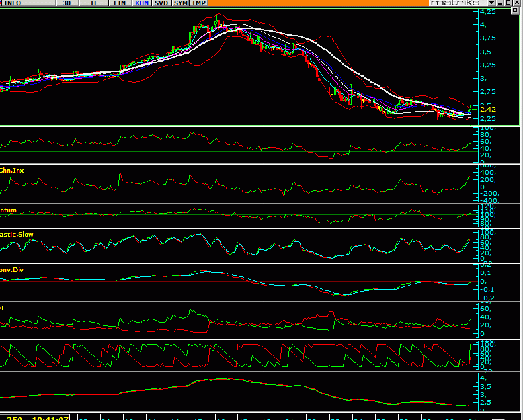Select the 30 period button
Viewport: 523px width, 420px height.
click(67, 3)
